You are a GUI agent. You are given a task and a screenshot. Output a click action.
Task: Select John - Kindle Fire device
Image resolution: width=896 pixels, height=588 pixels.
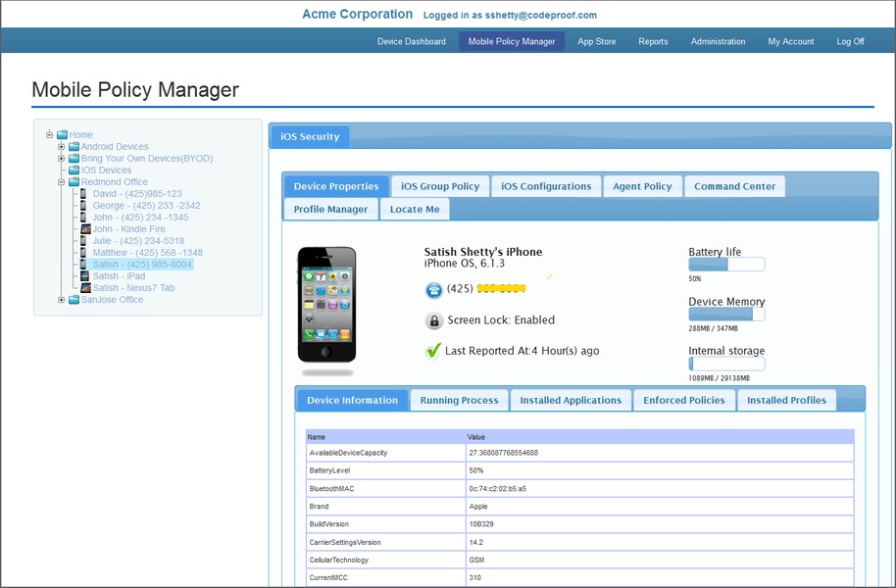[128, 229]
